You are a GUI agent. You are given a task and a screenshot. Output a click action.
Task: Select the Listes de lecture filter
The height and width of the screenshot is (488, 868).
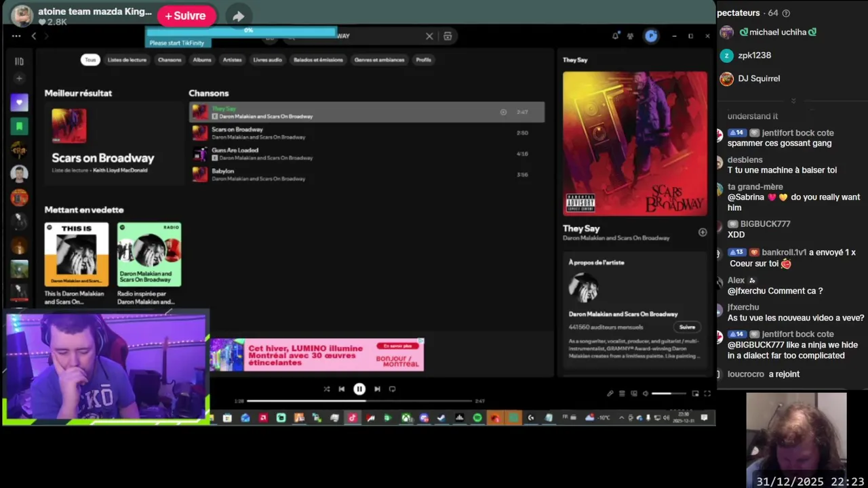click(127, 60)
